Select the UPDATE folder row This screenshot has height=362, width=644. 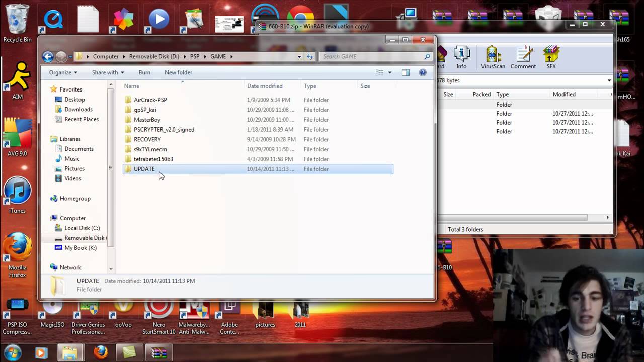click(258, 169)
